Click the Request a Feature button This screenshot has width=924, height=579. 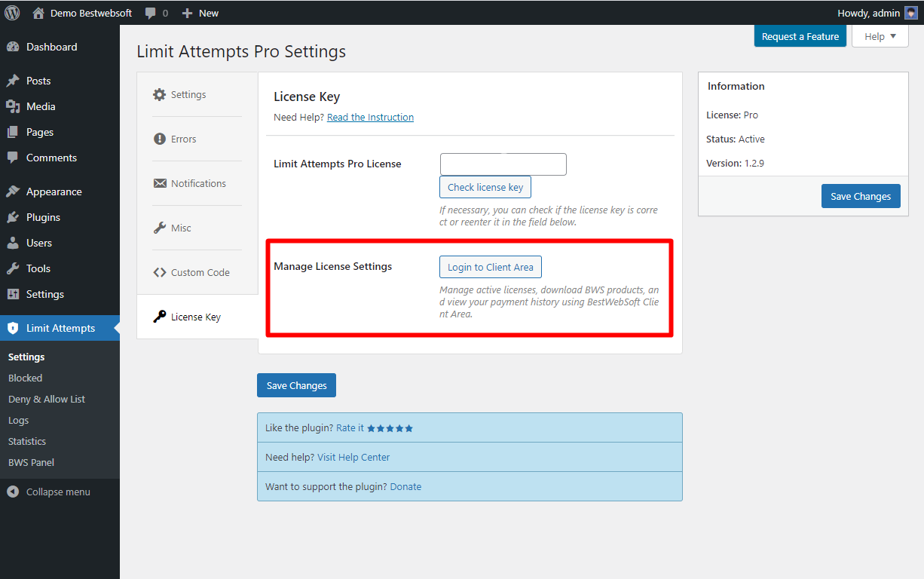pyautogui.click(x=800, y=36)
